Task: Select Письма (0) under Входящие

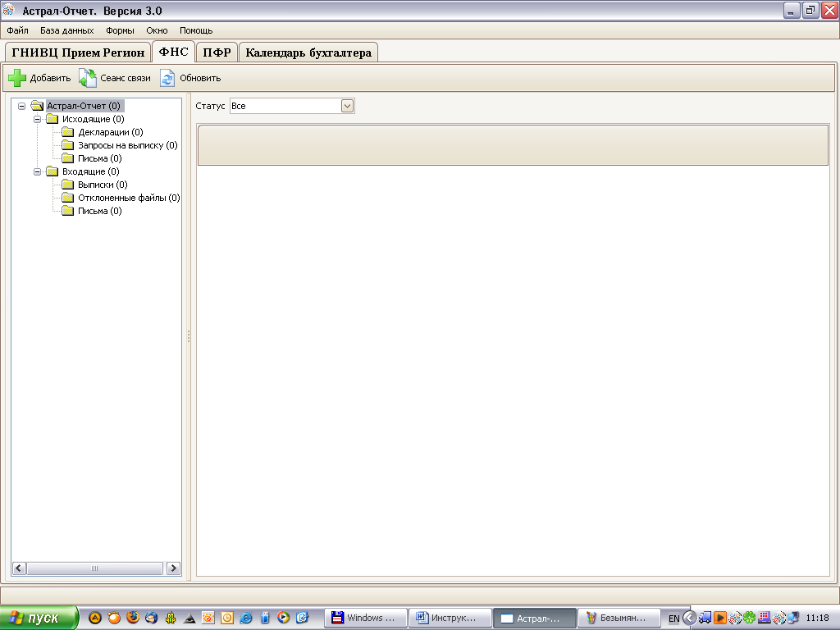Action: [x=99, y=211]
